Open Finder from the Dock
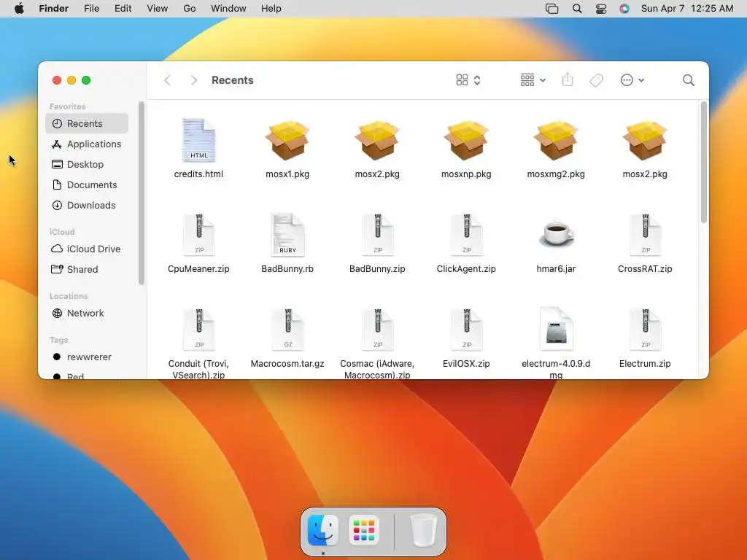The width and height of the screenshot is (747, 560). click(323, 531)
